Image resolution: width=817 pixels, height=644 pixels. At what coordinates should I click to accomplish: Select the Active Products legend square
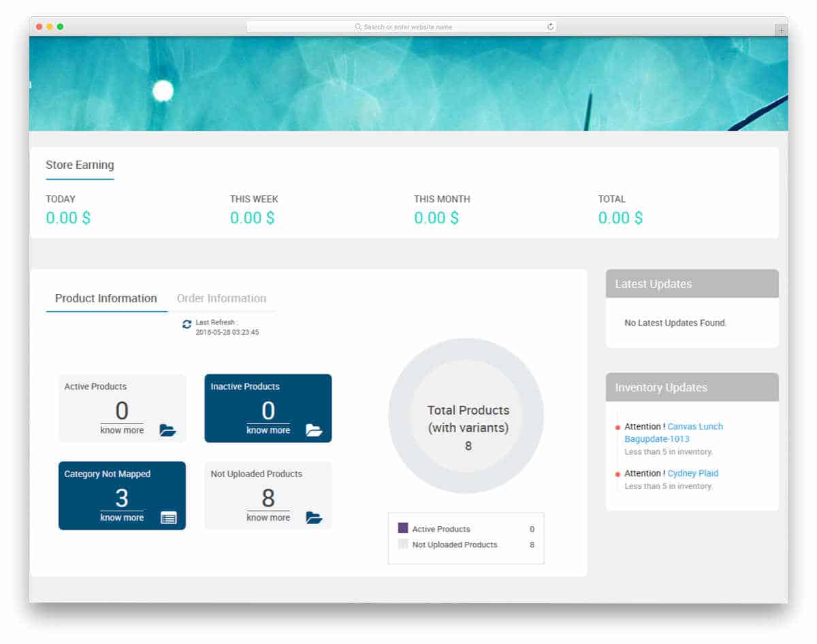pos(402,528)
